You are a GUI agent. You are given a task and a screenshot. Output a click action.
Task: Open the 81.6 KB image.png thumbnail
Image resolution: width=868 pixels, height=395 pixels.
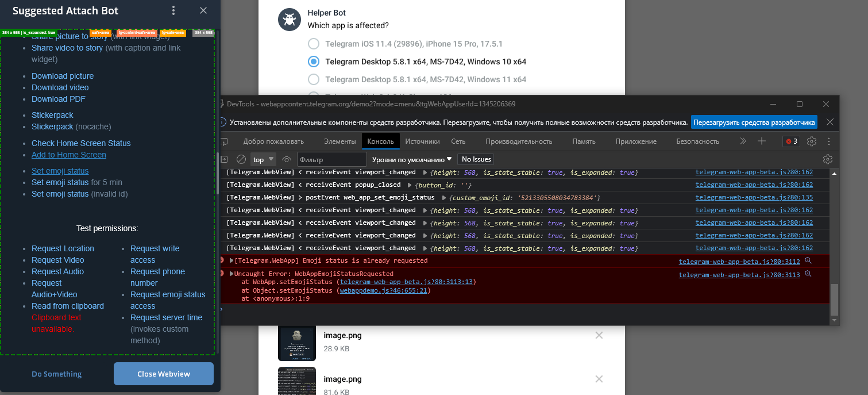point(297,381)
